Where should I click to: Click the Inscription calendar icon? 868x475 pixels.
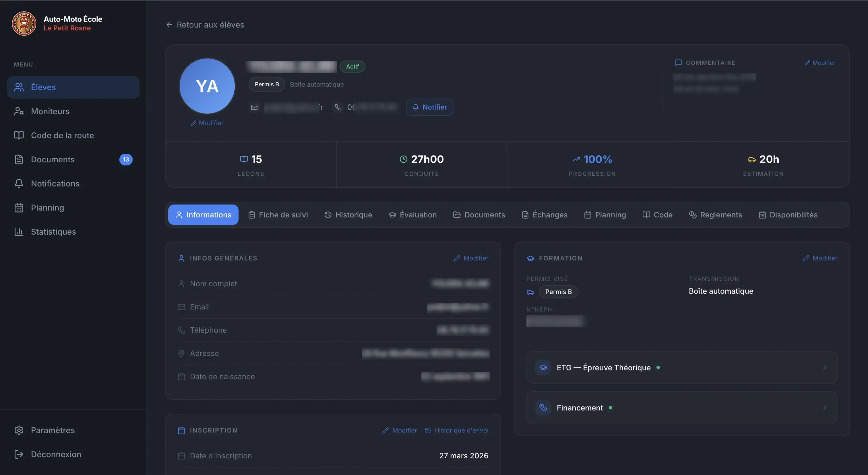coord(181,431)
